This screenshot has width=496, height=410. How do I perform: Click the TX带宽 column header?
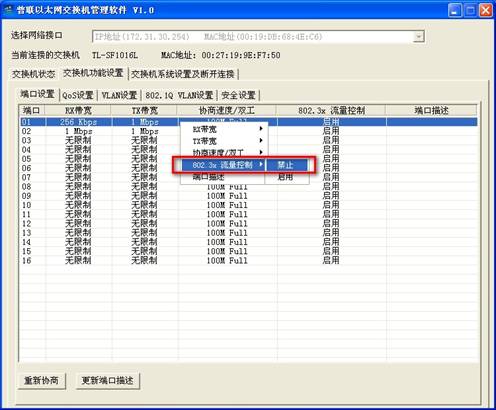coord(144,110)
